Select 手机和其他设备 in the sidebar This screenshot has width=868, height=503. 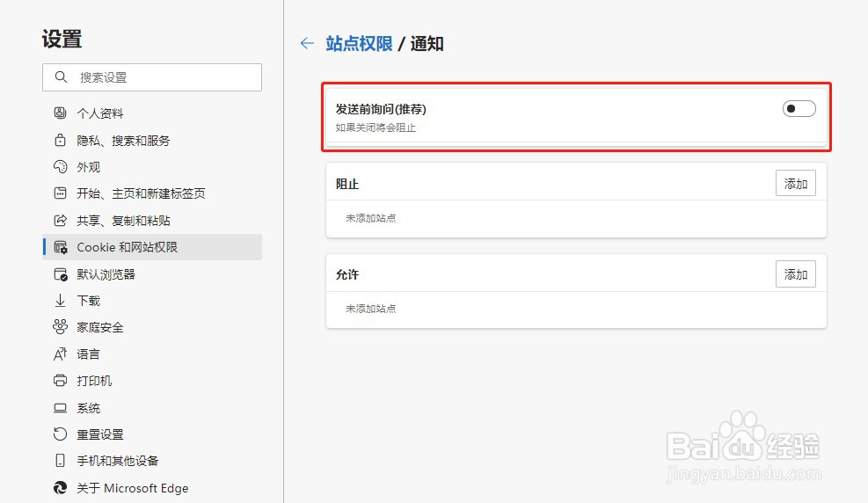[152, 461]
